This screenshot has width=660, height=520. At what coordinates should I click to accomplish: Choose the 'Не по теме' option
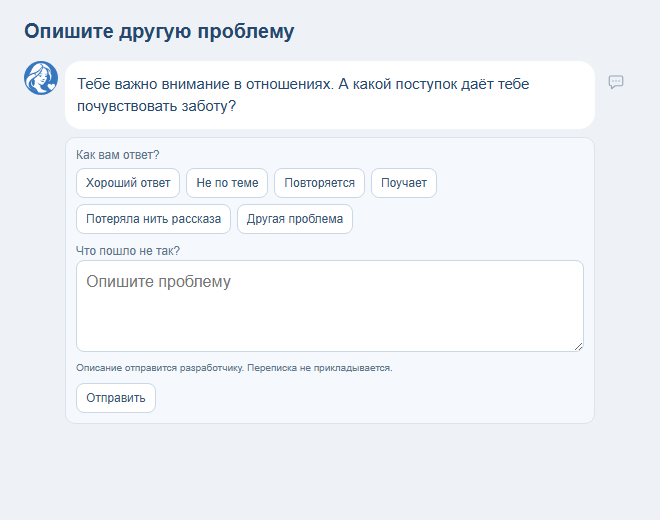click(x=227, y=183)
